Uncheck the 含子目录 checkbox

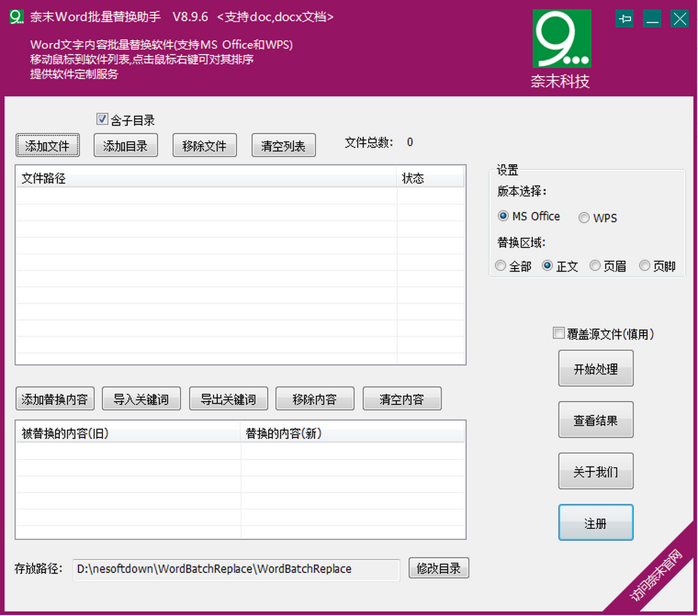102,119
